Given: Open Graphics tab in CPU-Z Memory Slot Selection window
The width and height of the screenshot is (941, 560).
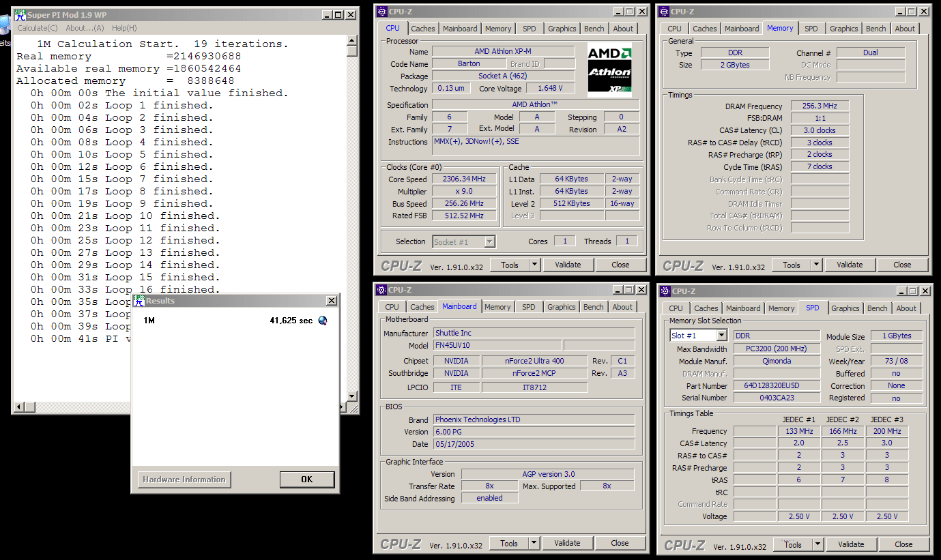Looking at the screenshot, I should (845, 308).
